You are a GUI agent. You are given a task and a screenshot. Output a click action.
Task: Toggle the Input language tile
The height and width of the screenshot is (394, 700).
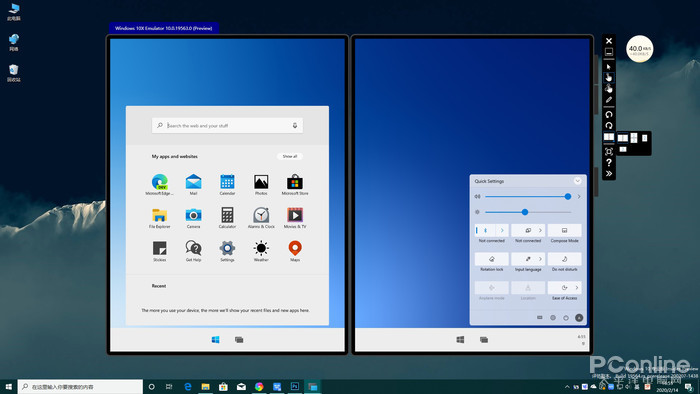coord(528,259)
